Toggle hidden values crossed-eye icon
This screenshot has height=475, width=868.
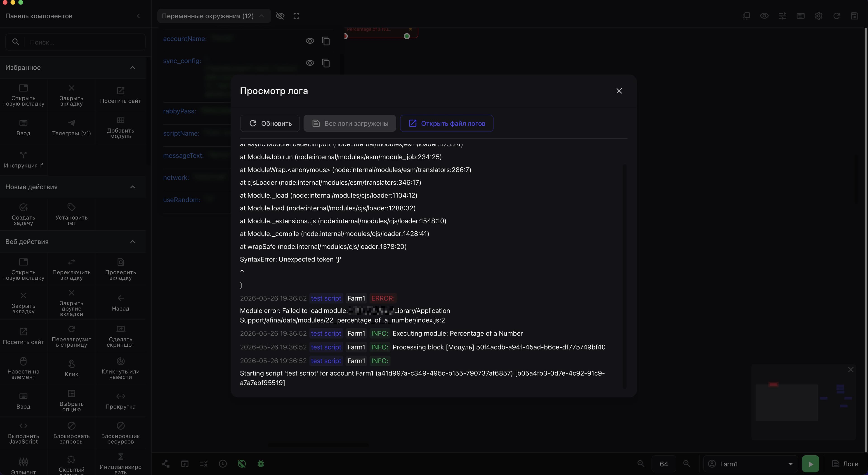(280, 16)
